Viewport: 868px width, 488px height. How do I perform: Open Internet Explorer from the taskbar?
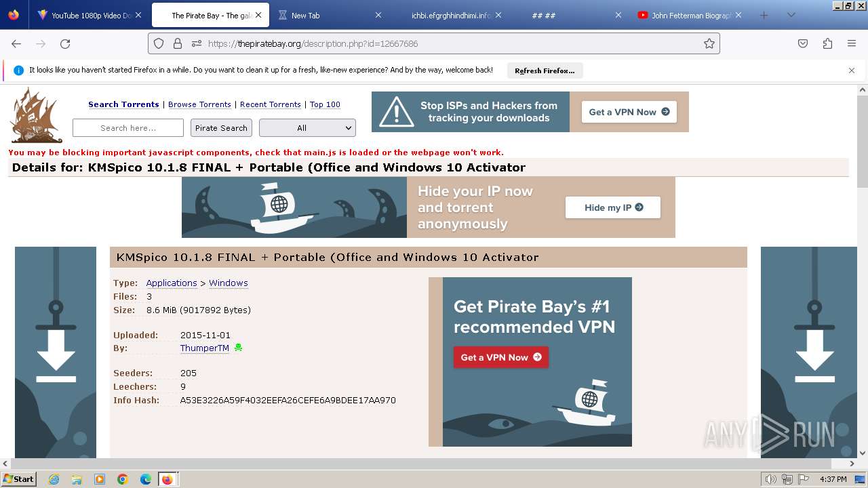(x=54, y=479)
